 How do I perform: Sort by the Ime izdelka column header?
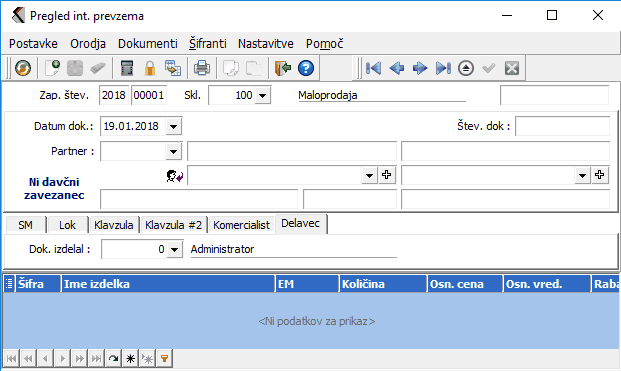(x=168, y=284)
